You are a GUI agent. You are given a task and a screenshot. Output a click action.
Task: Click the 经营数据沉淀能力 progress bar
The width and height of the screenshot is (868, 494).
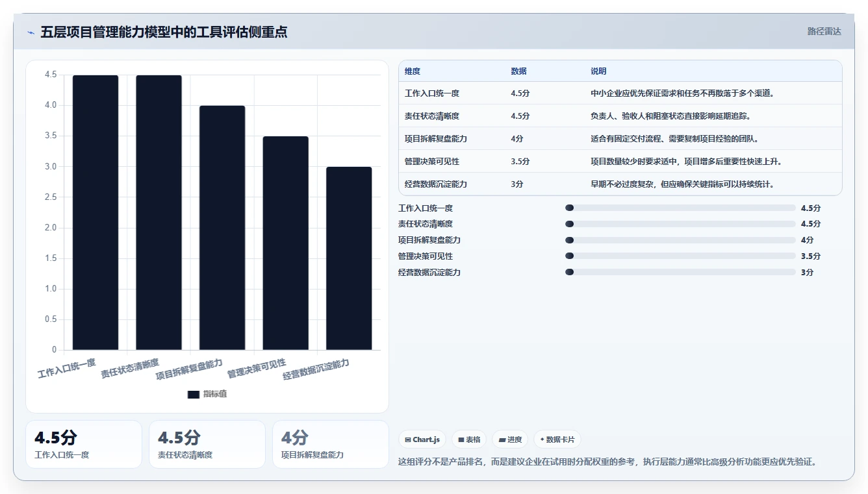point(681,273)
